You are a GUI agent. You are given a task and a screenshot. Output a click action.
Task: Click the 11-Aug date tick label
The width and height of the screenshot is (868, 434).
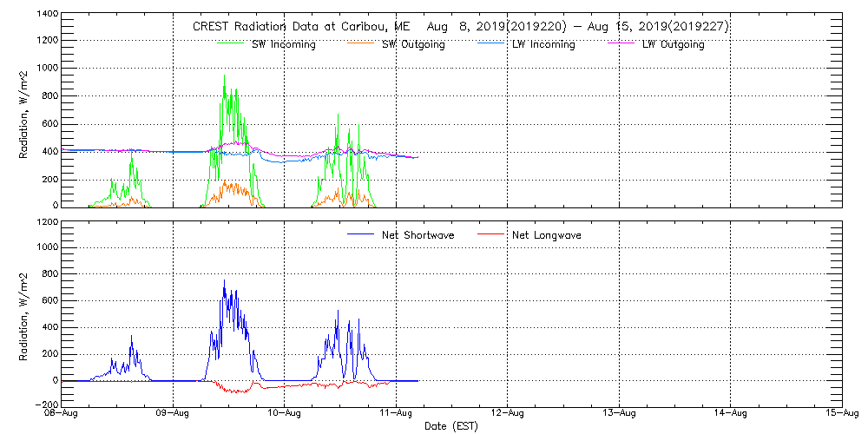tap(396, 415)
